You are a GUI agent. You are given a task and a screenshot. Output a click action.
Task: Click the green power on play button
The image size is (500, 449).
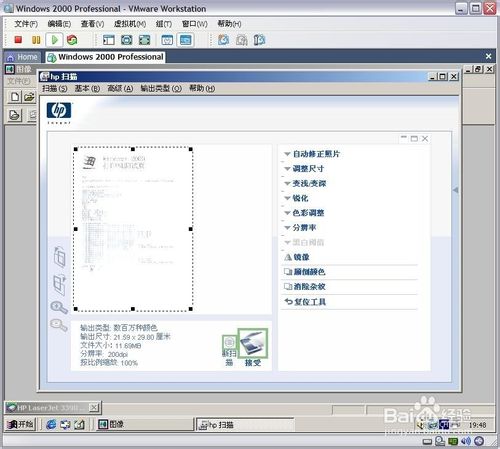point(54,40)
